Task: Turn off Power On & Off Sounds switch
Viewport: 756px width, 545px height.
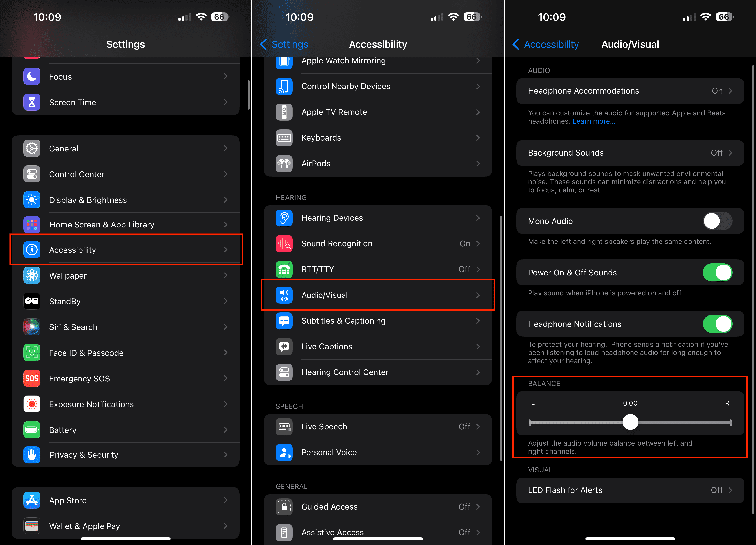Action: 717,272
